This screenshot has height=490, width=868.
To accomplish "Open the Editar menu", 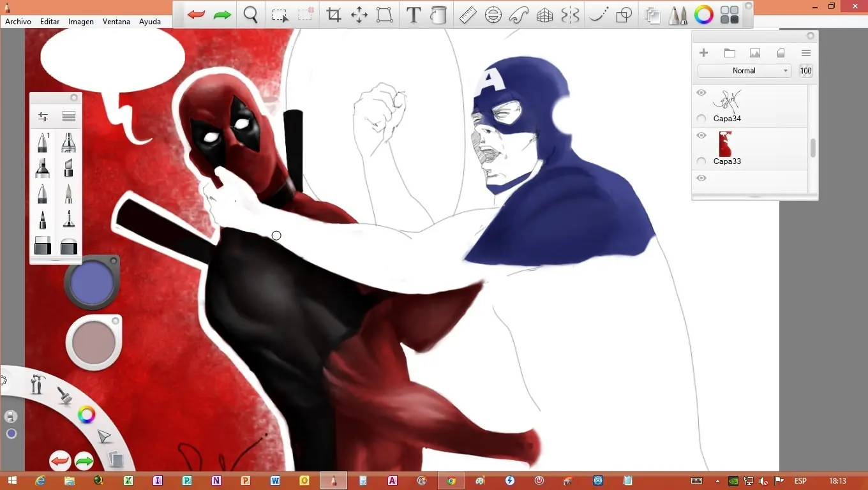I will point(50,22).
